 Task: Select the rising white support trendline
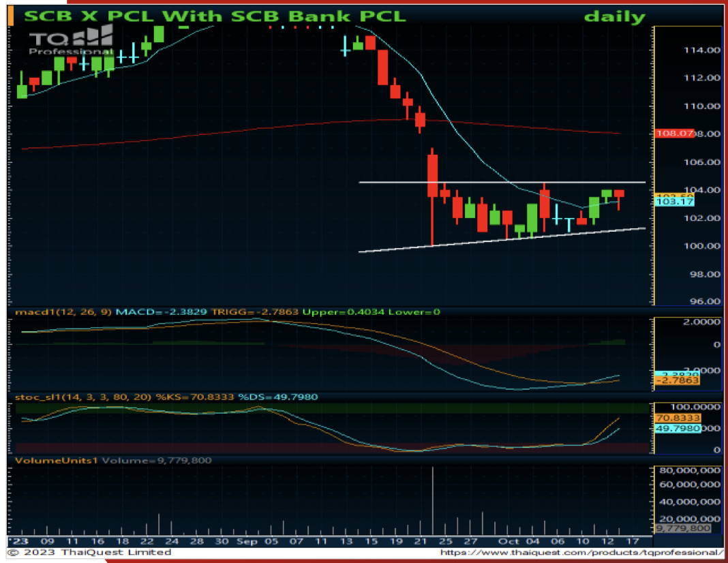[502, 240]
